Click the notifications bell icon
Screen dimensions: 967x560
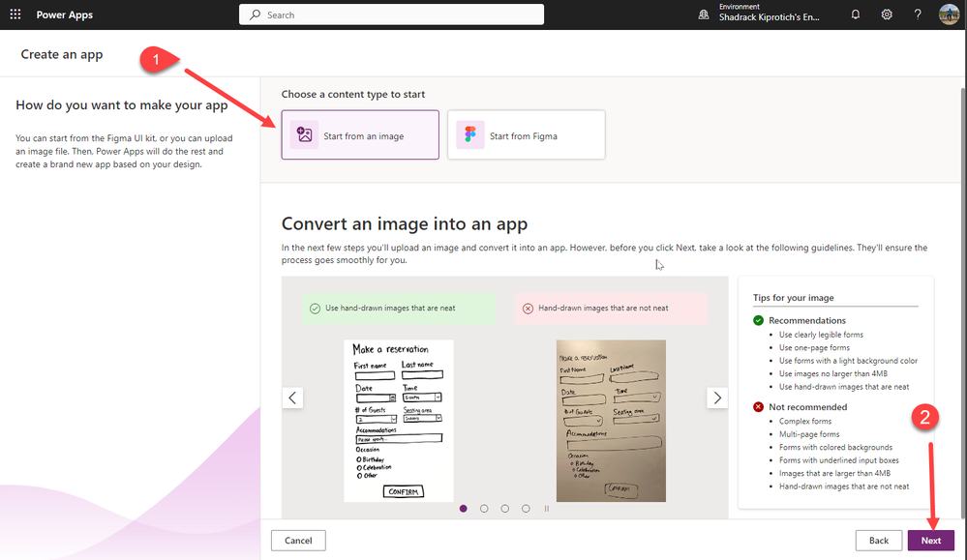pos(856,15)
